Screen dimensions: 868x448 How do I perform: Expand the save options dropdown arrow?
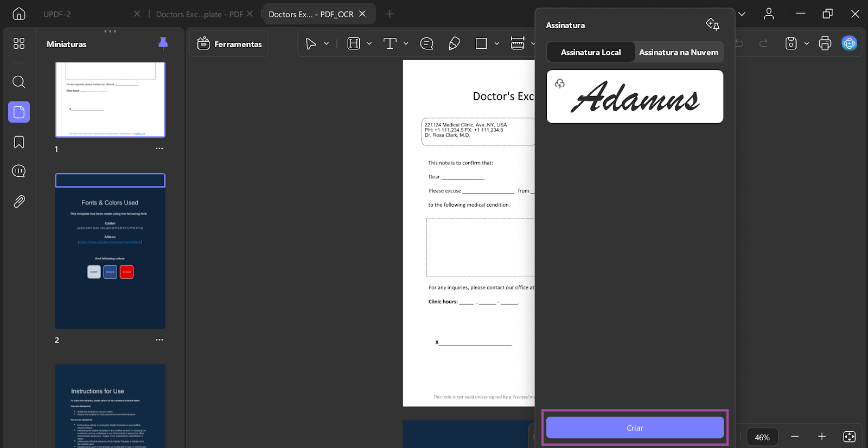(807, 43)
